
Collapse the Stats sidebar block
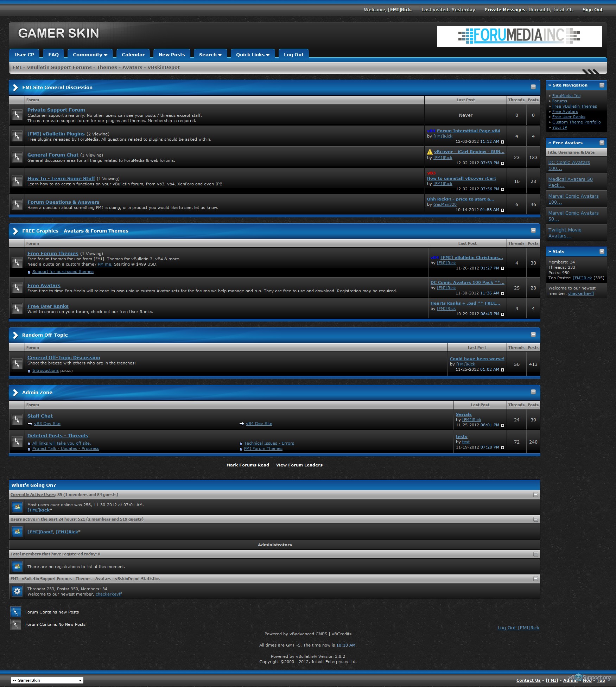(602, 252)
